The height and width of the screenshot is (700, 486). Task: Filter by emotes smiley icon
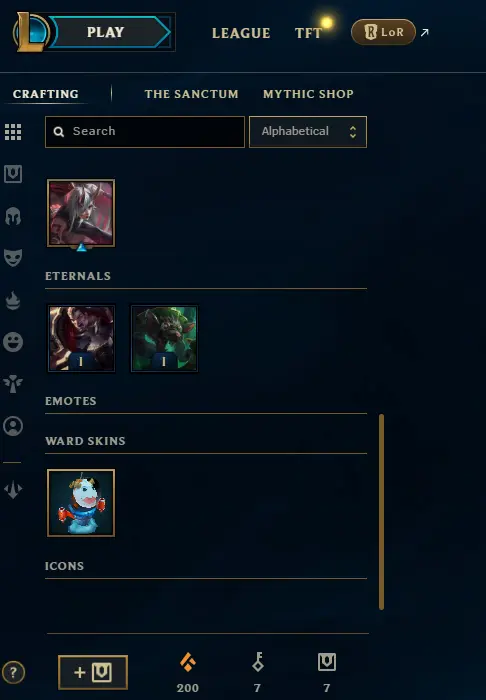[x=13, y=342]
